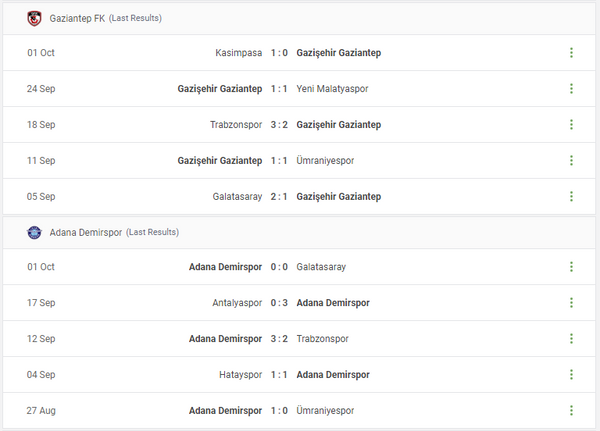Click the 0:3 score on 17 Sep
Image resolution: width=600 pixels, height=431 pixels.
[279, 303]
